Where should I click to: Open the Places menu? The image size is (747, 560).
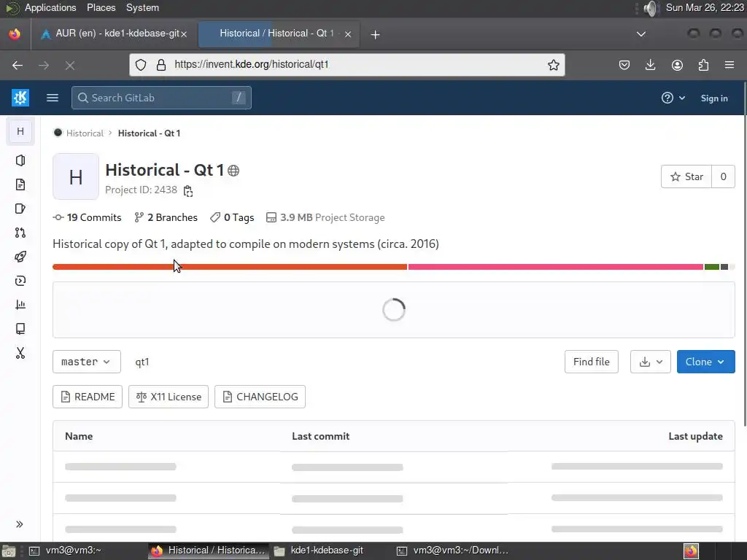(x=101, y=7)
